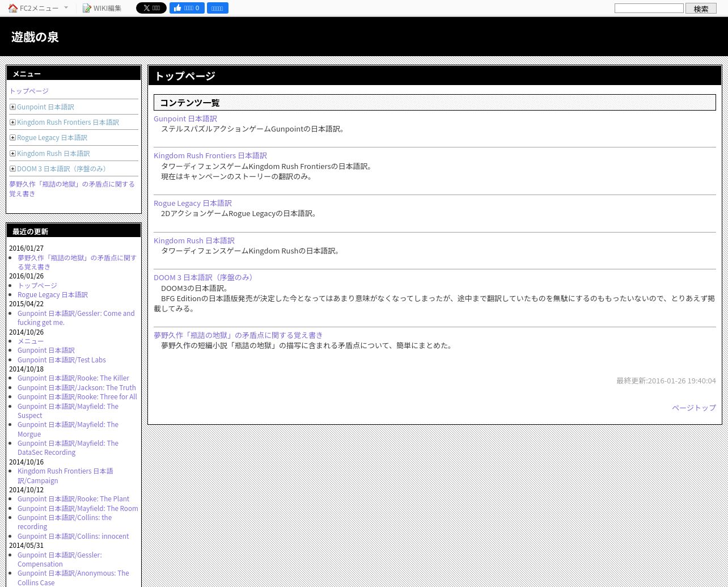Expand Gunpoint 日本語訳 tree node

pyautogui.click(x=12, y=107)
